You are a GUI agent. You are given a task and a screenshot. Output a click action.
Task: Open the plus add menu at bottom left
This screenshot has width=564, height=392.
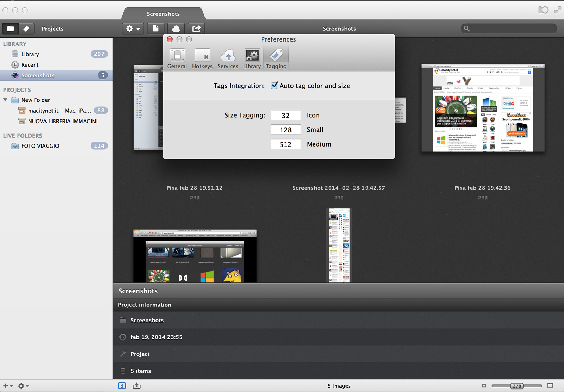pyautogui.click(x=7, y=386)
